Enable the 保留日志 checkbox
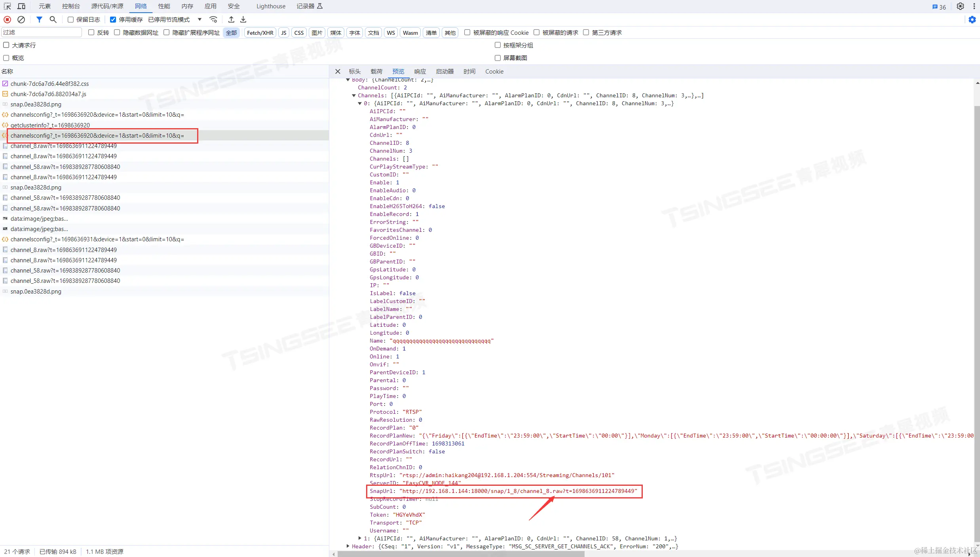The image size is (980, 557). [70, 19]
